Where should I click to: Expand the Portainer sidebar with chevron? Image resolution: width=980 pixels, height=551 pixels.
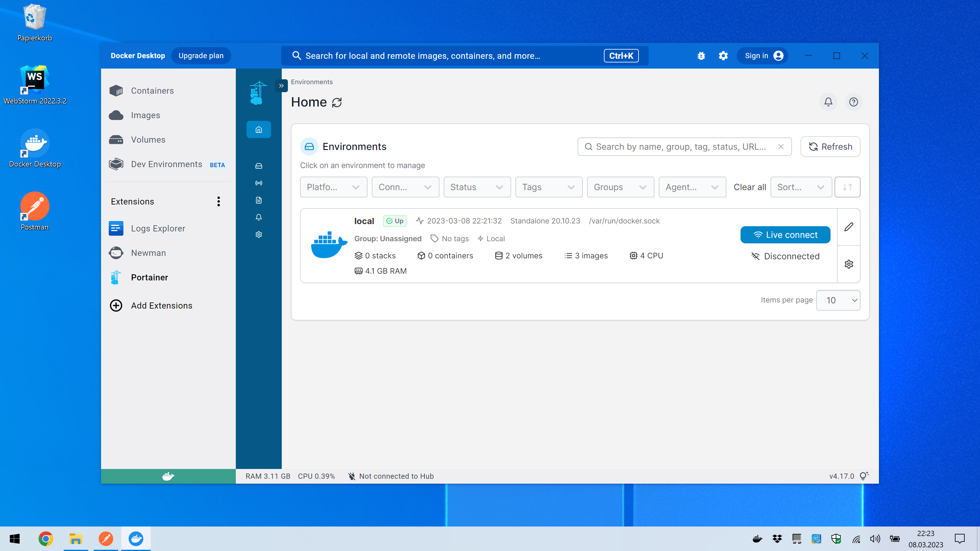click(x=281, y=86)
